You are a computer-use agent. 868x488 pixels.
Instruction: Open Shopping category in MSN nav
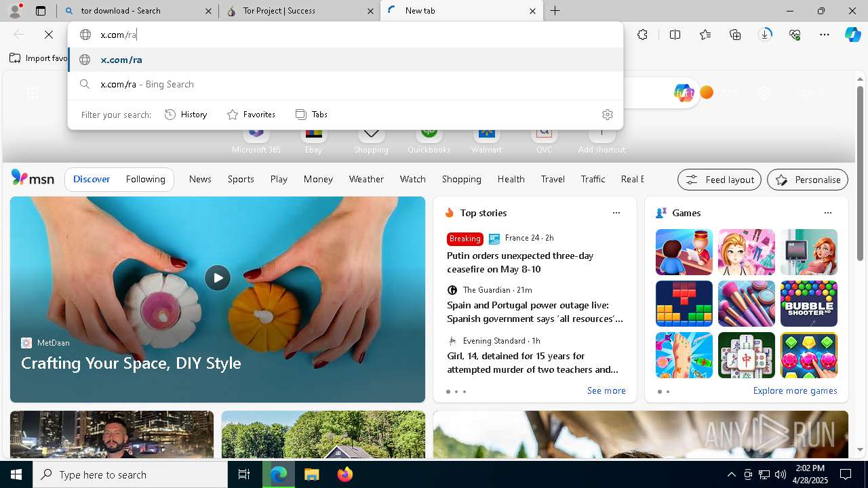[462, 179]
